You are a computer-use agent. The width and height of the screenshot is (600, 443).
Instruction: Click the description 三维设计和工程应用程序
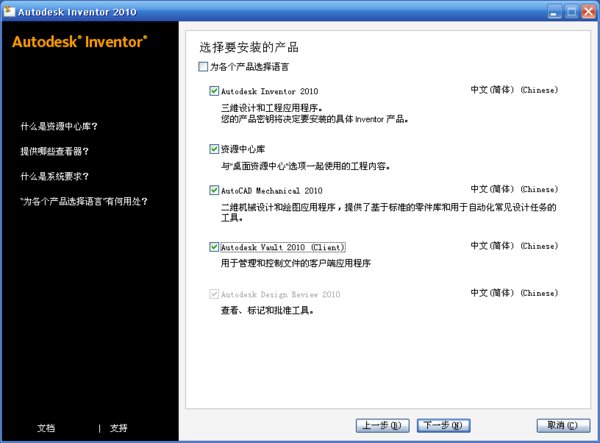pyautogui.click(x=272, y=108)
